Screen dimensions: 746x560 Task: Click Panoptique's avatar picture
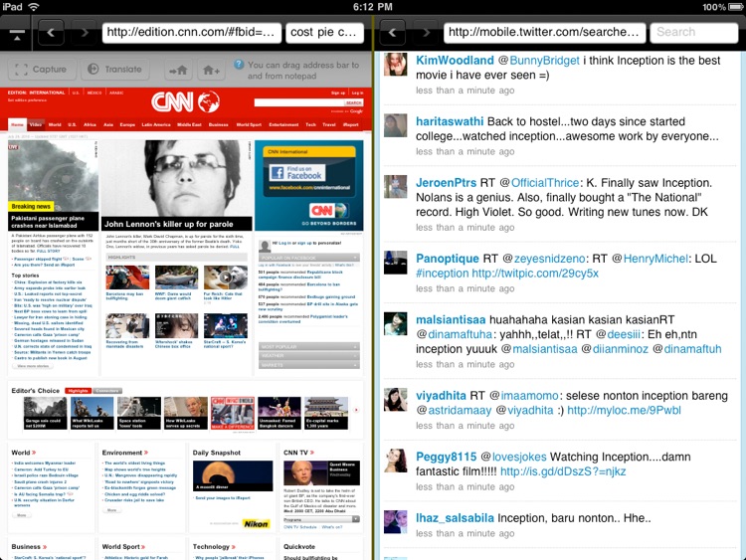(396, 263)
